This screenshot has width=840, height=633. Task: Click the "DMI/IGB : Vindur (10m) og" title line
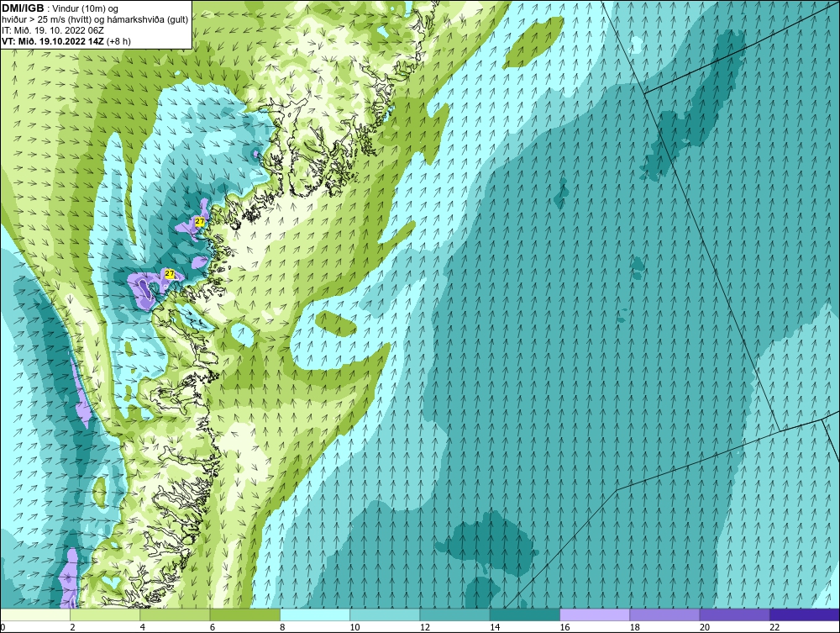click(60, 8)
